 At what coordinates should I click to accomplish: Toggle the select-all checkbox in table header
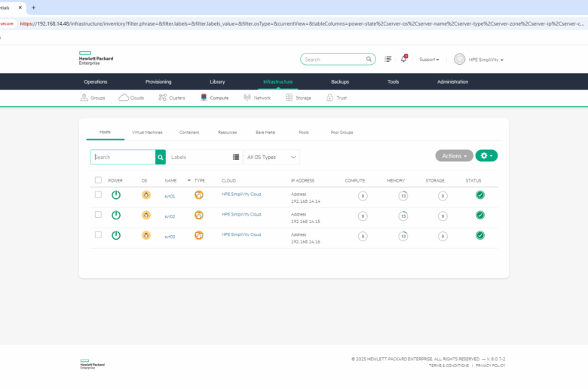pyautogui.click(x=98, y=180)
